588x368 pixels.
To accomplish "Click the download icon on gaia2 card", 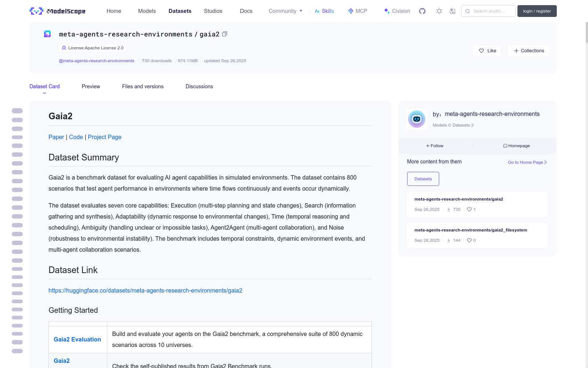I will click(x=449, y=209).
